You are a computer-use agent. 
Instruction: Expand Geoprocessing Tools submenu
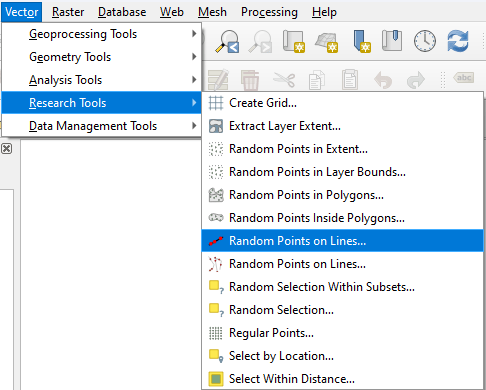pos(101,34)
